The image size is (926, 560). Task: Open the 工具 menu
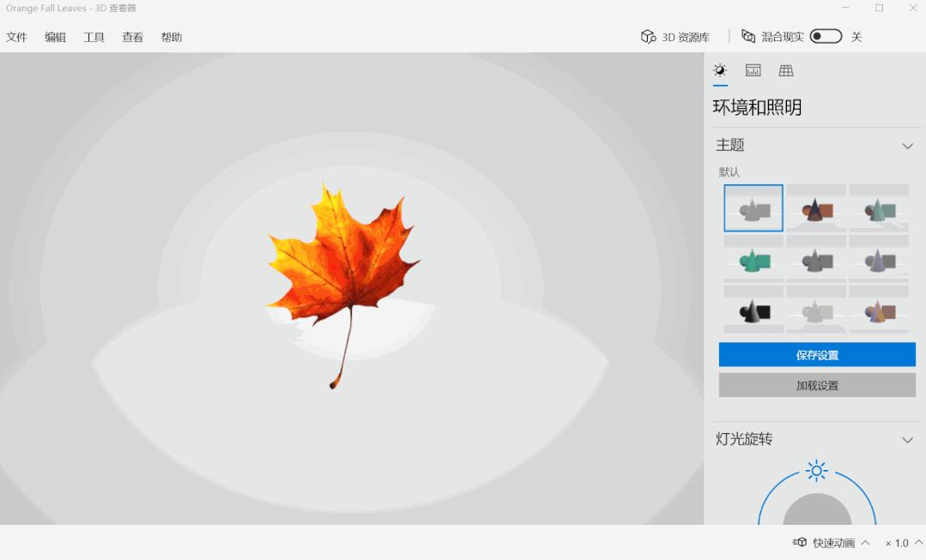point(94,38)
